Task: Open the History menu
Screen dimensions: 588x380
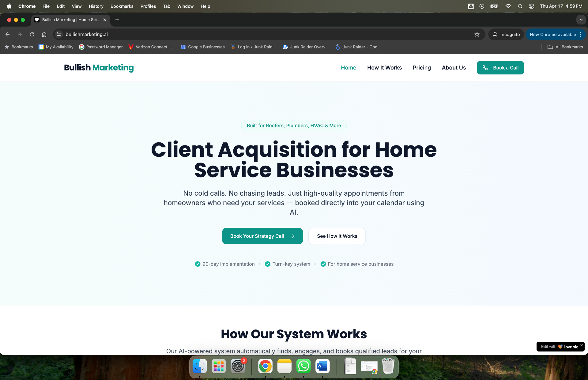Action: pyautogui.click(x=96, y=6)
